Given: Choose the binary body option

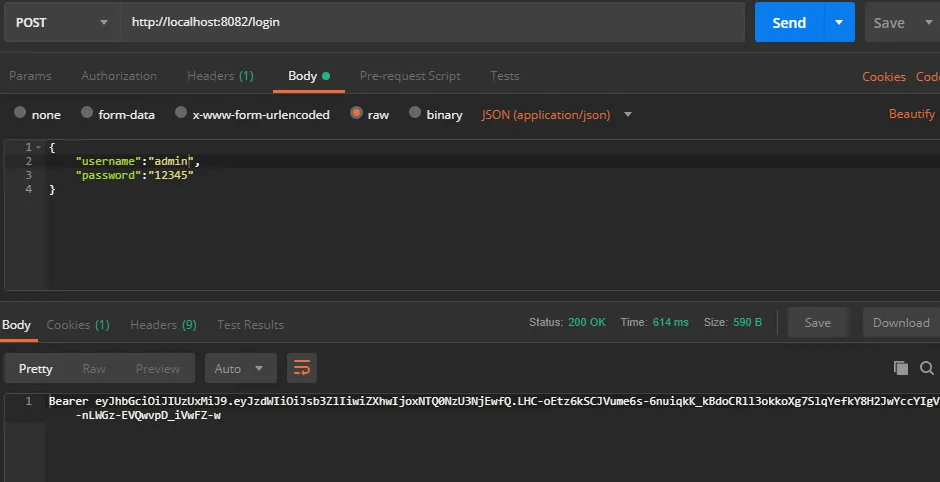Looking at the screenshot, I should (x=415, y=114).
